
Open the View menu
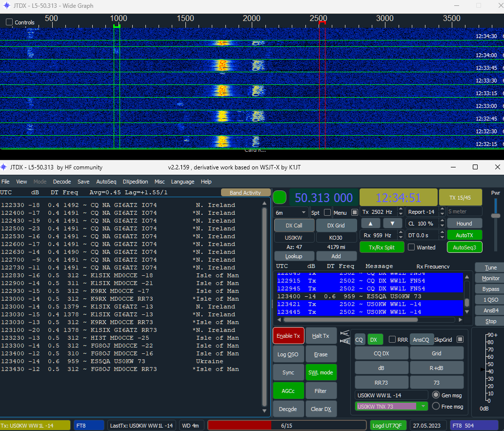(21, 182)
